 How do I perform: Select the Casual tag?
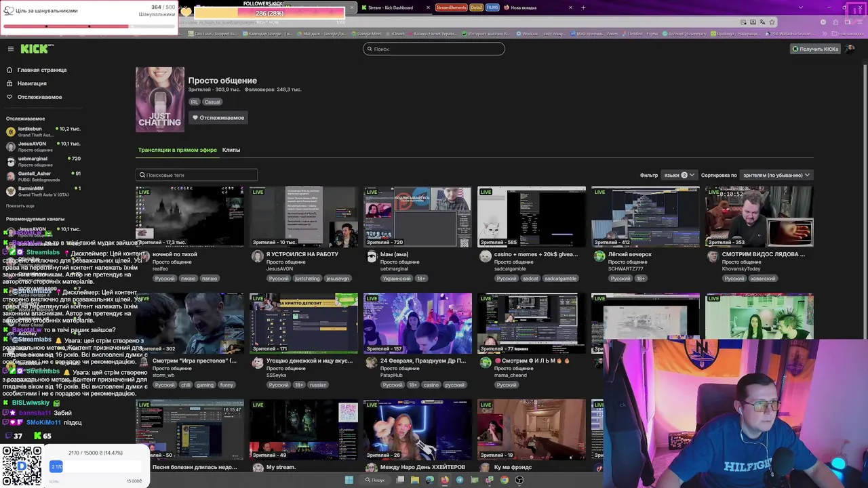coord(212,102)
